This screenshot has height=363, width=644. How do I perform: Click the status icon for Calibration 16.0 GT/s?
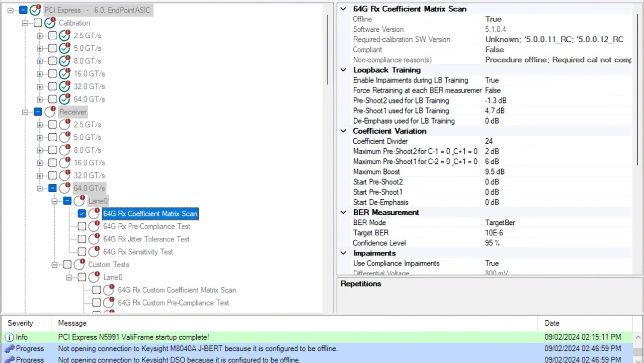coord(64,74)
